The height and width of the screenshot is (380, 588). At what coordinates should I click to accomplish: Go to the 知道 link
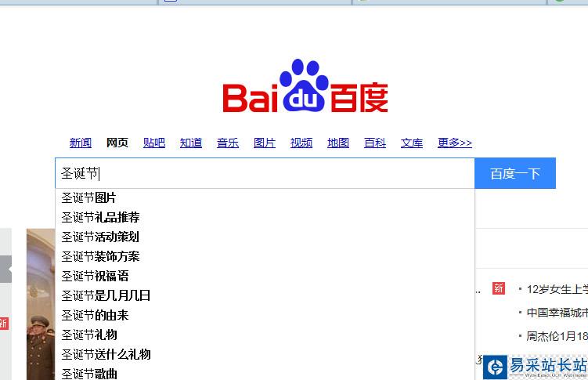click(190, 143)
